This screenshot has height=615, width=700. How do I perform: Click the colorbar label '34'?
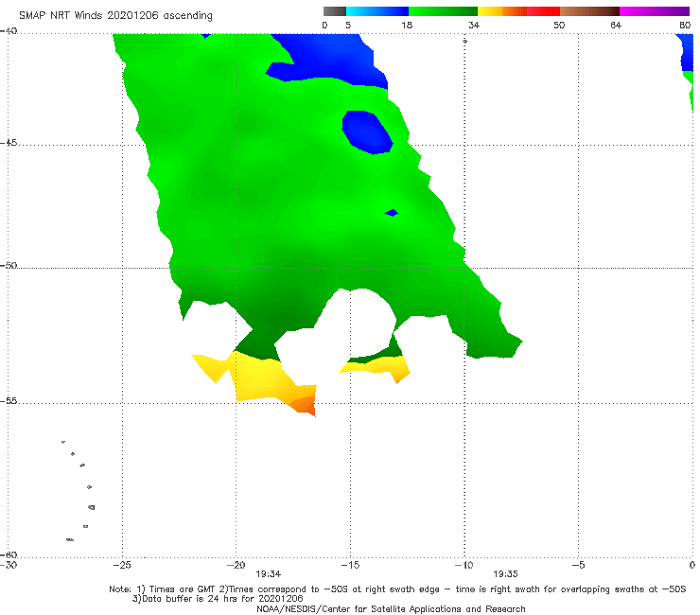pyautogui.click(x=474, y=25)
